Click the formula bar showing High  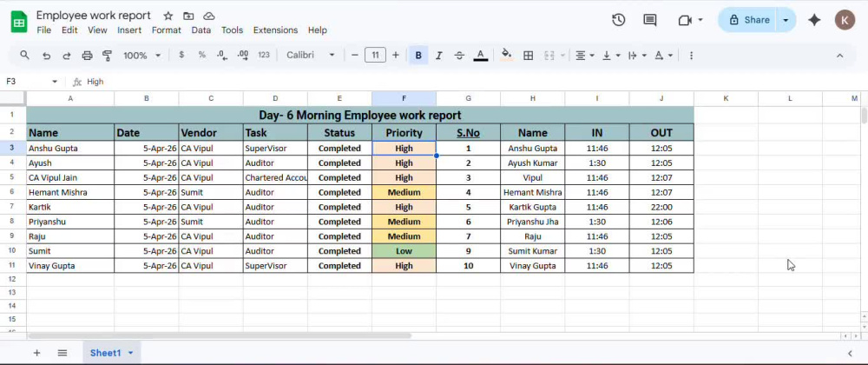click(474, 82)
